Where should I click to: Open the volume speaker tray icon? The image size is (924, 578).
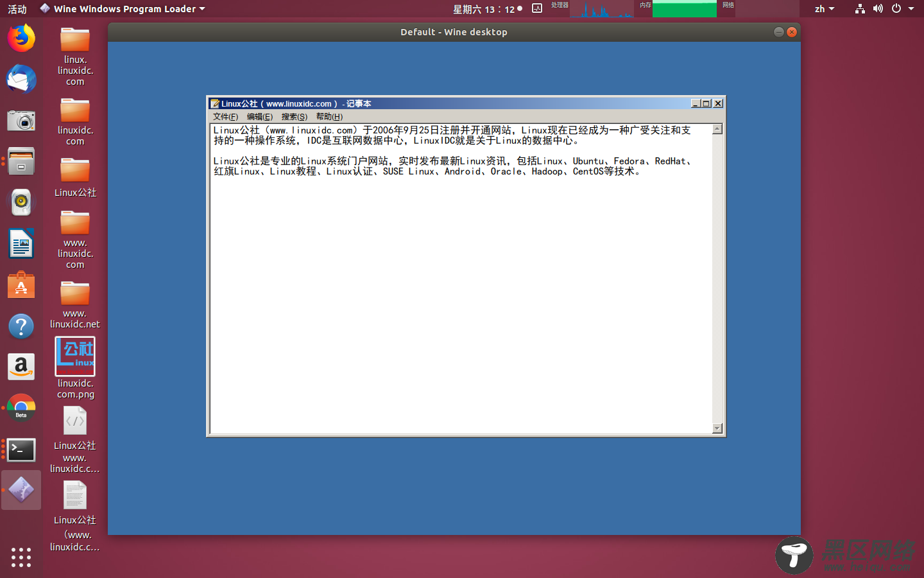(x=878, y=8)
